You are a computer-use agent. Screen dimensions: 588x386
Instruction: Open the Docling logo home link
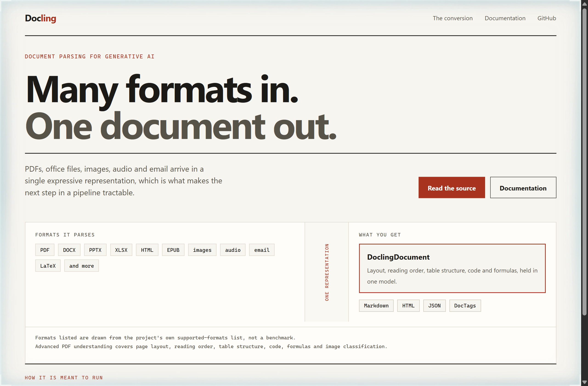[40, 18]
